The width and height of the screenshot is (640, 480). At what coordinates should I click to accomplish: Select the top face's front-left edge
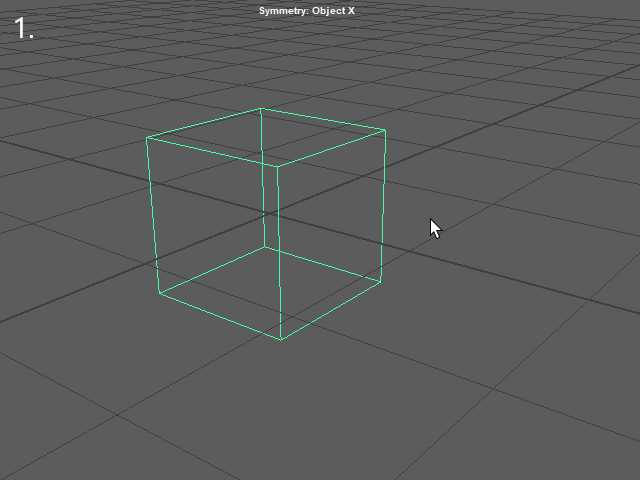tap(212, 152)
